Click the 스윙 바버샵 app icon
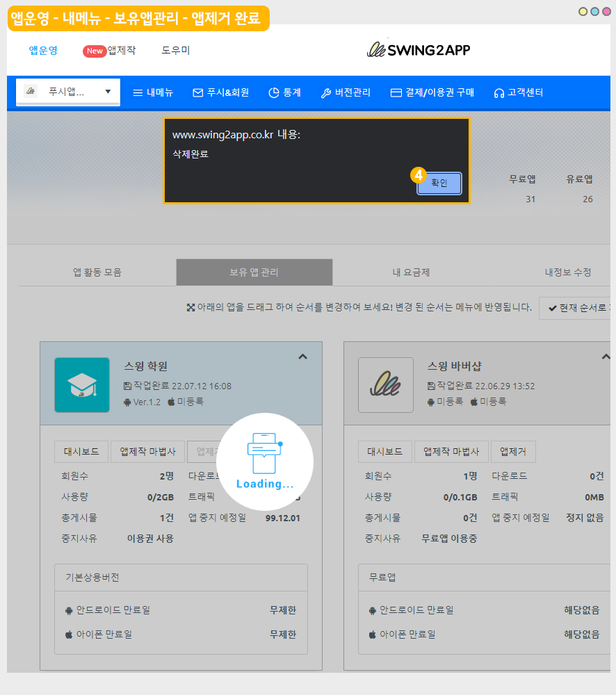This screenshot has width=616, height=695. point(385,385)
